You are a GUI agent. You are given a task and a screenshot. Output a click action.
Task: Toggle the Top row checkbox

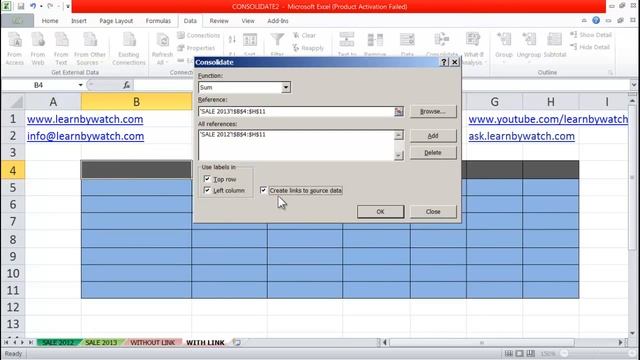coord(207,179)
